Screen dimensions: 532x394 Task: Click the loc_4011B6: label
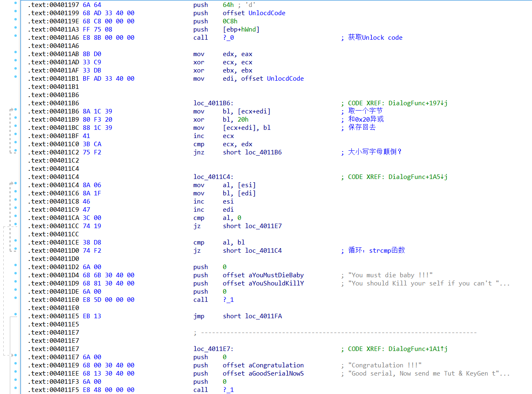[x=213, y=103]
